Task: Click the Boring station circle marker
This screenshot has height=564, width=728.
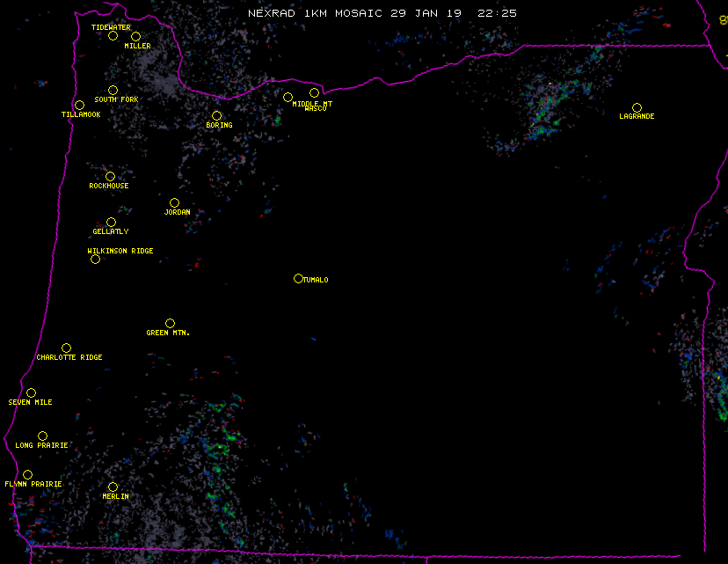Action: [x=216, y=115]
